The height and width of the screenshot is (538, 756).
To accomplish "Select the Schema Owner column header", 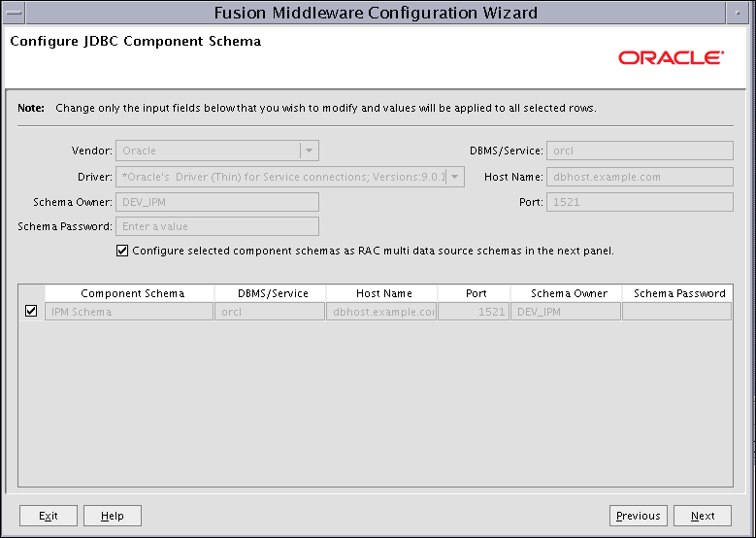I will (567, 293).
